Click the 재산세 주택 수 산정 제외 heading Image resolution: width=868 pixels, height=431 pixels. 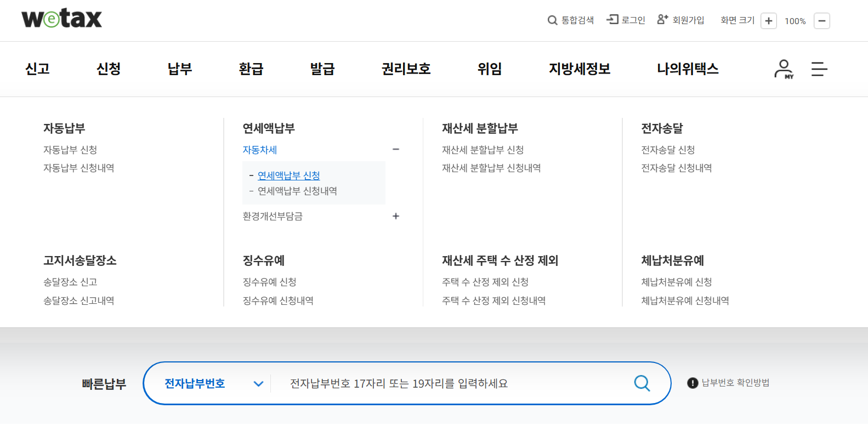(500, 260)
